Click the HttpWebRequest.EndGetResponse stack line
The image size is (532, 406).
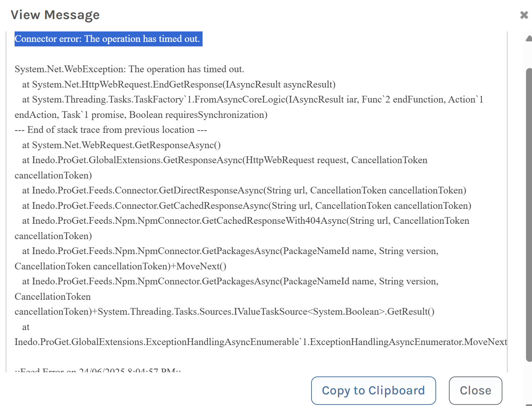point(179,85)
